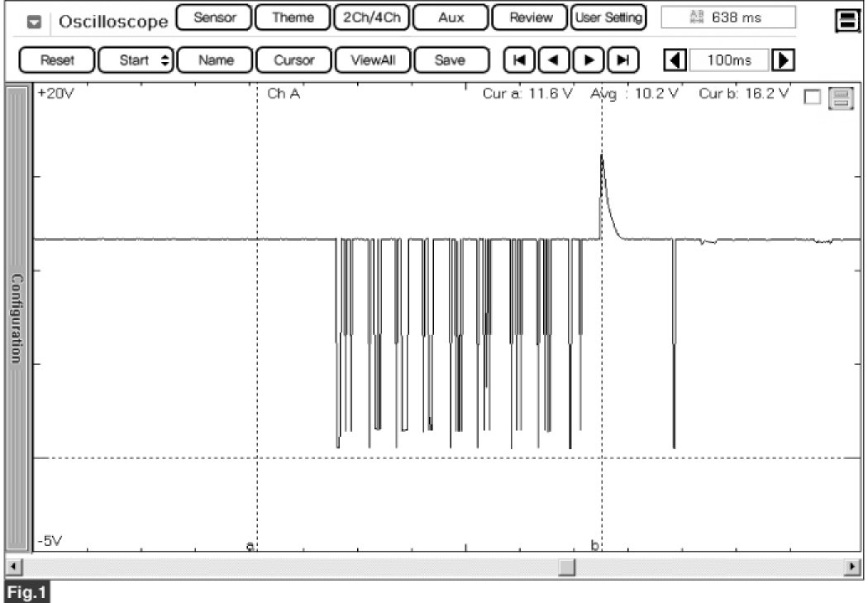Expand the Start button options
Image resolution: width=868 pixels, height=603 pixels.
(x=136, y=60)
